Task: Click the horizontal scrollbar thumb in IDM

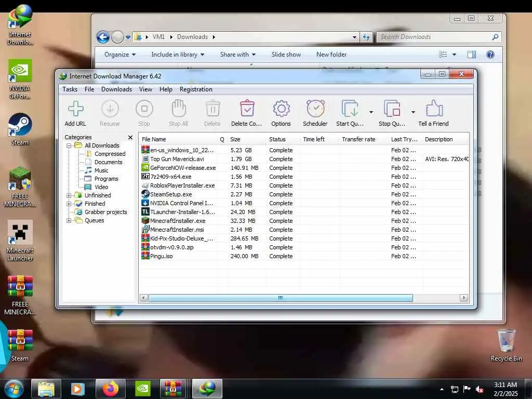Action: pos(281,298)
